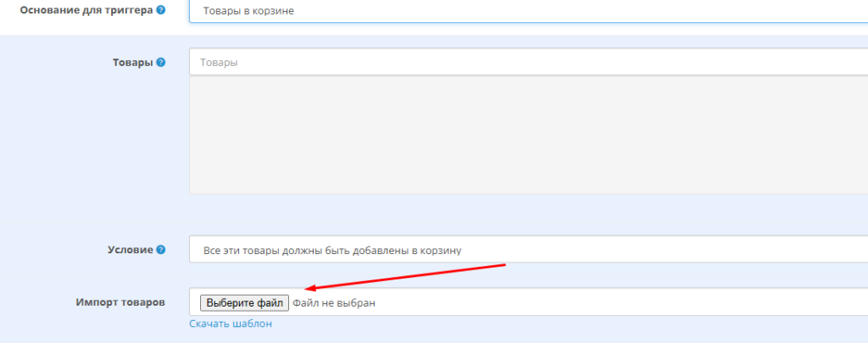Open the "Основание для триггера" dropdown
This screenshot has height=343, width=868.
click(526, 11)
